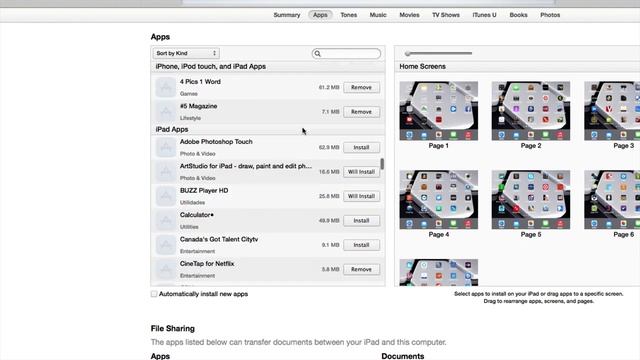Remove the 4 Pics 1 Word app

[361, 87]
